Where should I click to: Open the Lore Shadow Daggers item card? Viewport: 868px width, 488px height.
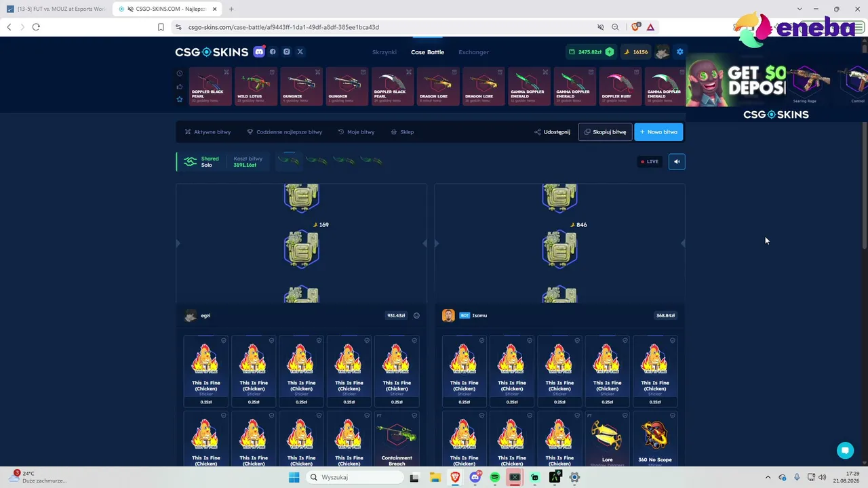[x=607, y=439]
